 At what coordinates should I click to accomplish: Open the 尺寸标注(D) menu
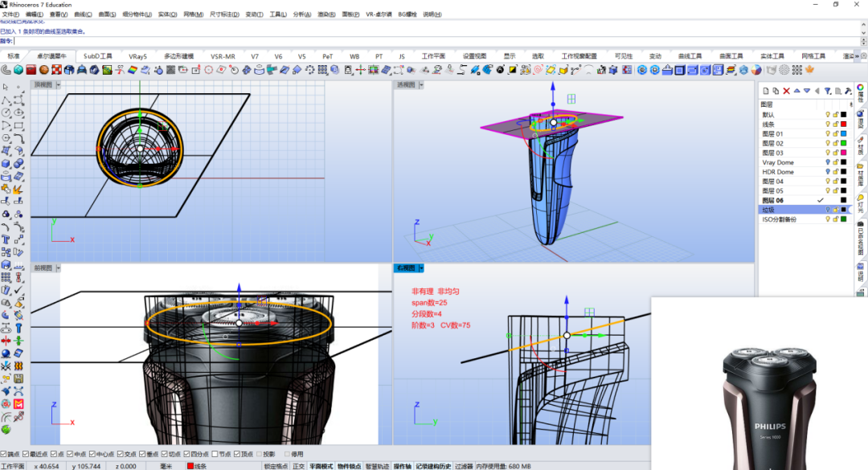[x=224, y=14]
